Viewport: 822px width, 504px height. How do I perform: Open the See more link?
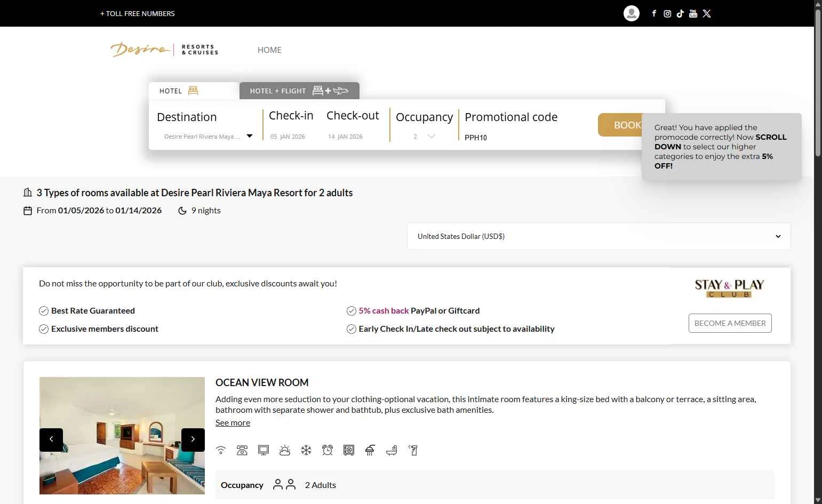[233, 422]
